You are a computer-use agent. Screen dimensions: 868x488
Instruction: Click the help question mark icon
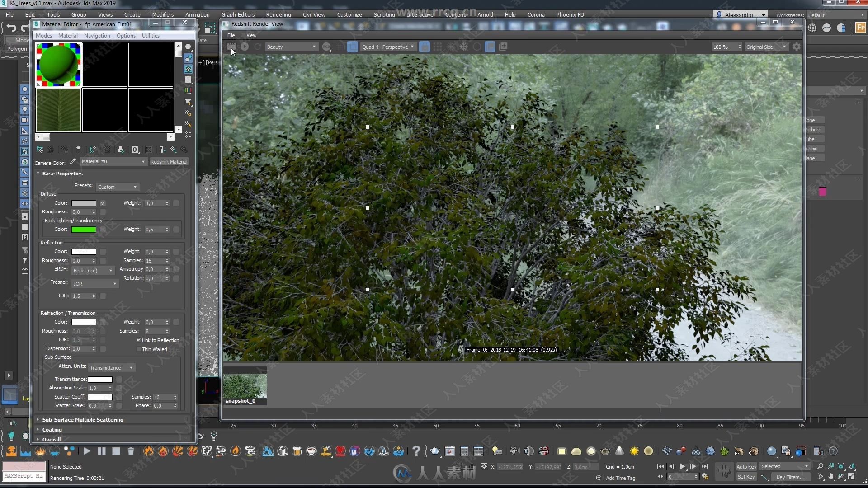click(x=416, y=451)
